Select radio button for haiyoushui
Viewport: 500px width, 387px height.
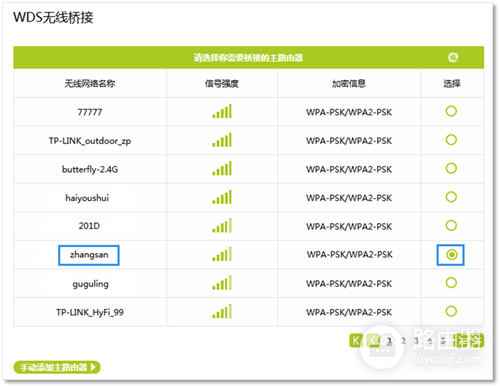pos(451,197)
